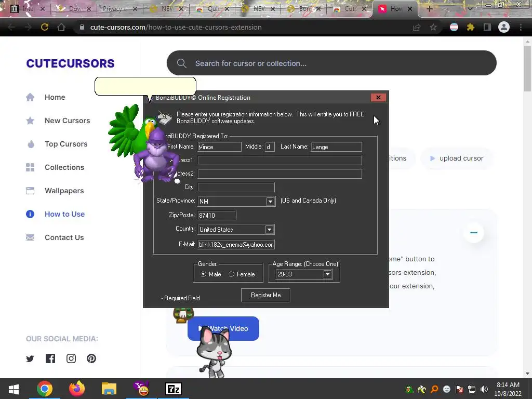Bookmark this page with the star icon
Viewport: 532px width, 399px height.
[433, 27]
